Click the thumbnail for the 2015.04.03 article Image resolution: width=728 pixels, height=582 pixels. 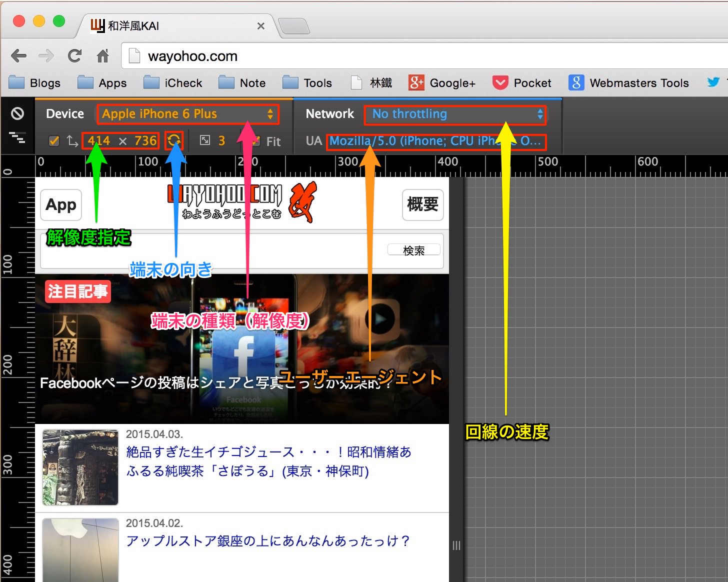80,467
